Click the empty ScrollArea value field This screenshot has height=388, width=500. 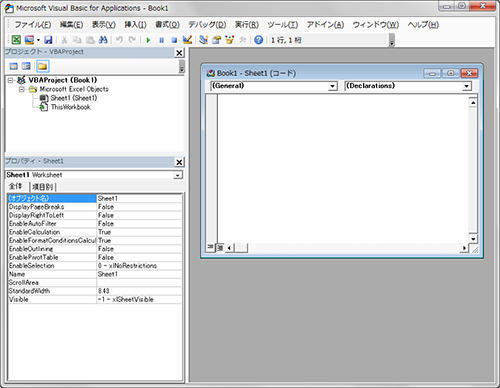click(x=139, y=282)
